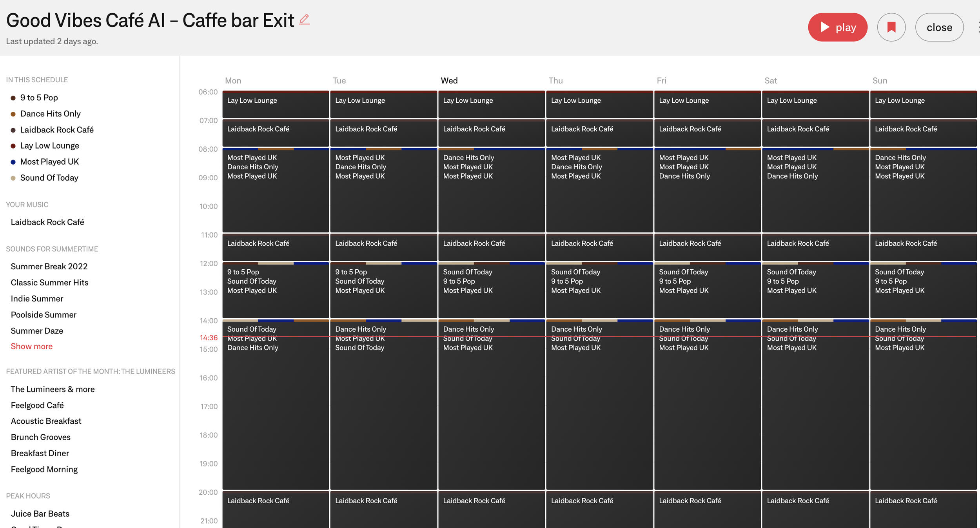The image size is (980, 528).
Task: Open Tuesday 14:00 Dance Hits Only block
Action: point(384,405)
